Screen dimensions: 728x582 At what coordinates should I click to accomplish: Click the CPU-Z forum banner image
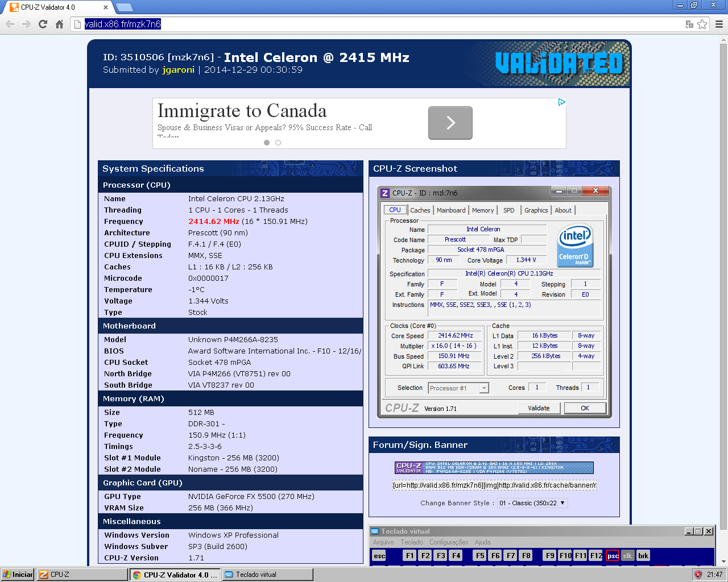(x=494, y=468)
